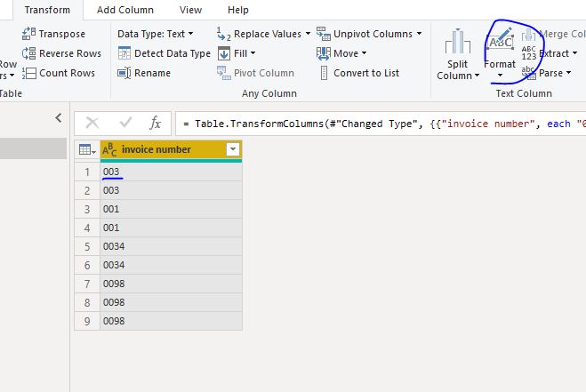Click the Reverse Rows icon
Image resolution: width=586 pixels, height=392 pixels.
[x=28, y=53]
